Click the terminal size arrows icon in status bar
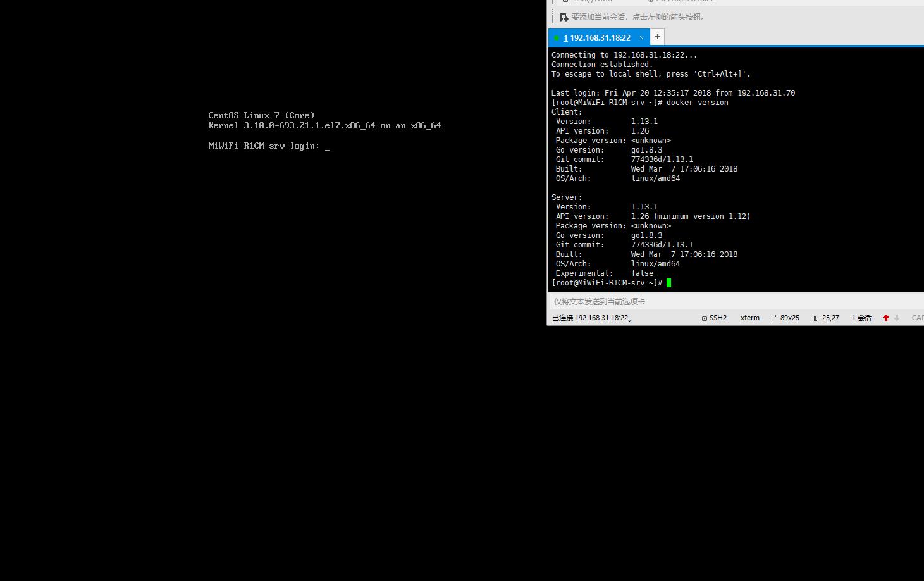The width and height of the screenshot is (924, 581). [773, 318]
